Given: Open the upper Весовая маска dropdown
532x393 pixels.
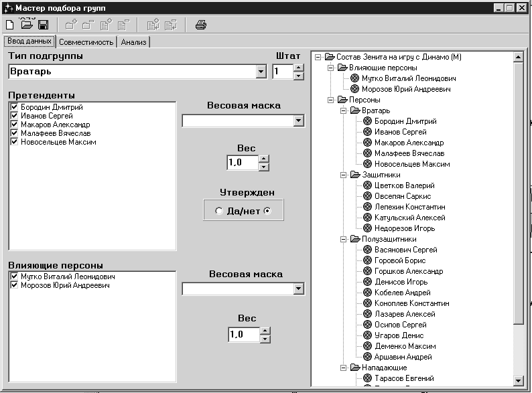Looking at the screenshot, I should click(x=298, y=121).
